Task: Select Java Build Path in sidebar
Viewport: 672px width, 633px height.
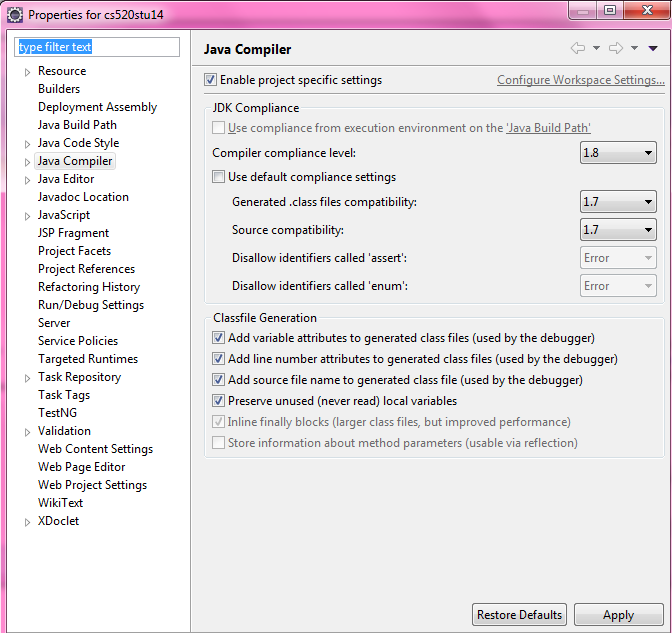Action: (77, 125)
